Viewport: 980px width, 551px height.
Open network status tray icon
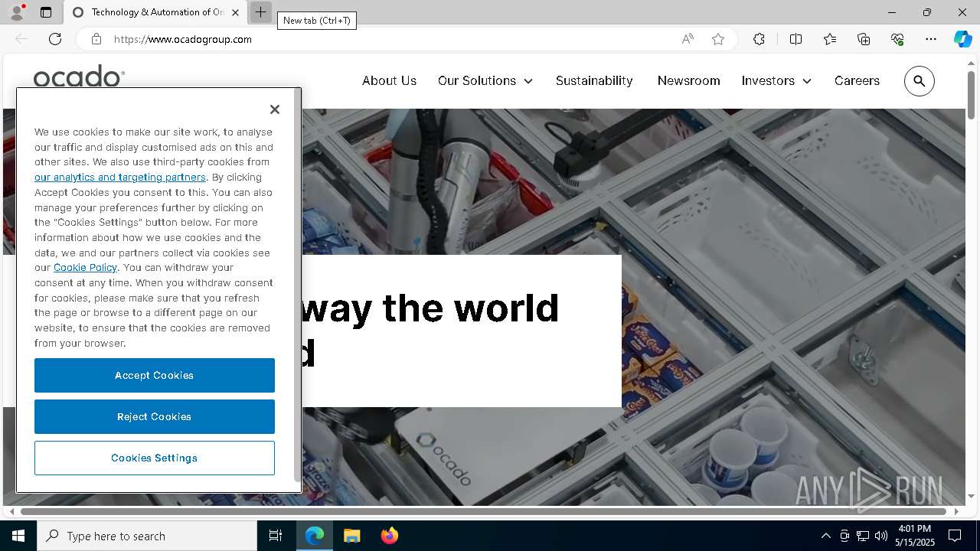click(x=863, y=536)
